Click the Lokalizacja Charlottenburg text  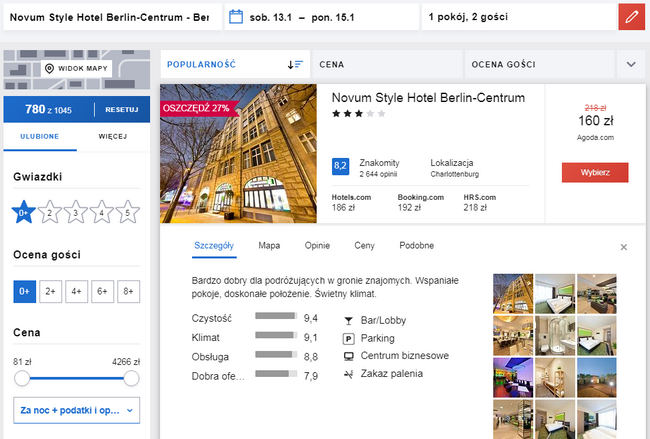[x=454, y=168]
